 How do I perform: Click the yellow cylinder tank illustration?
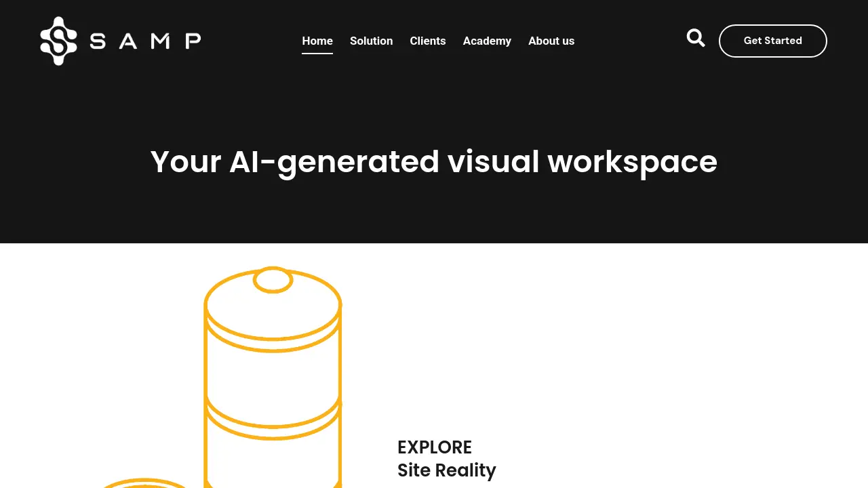(273, 373)
